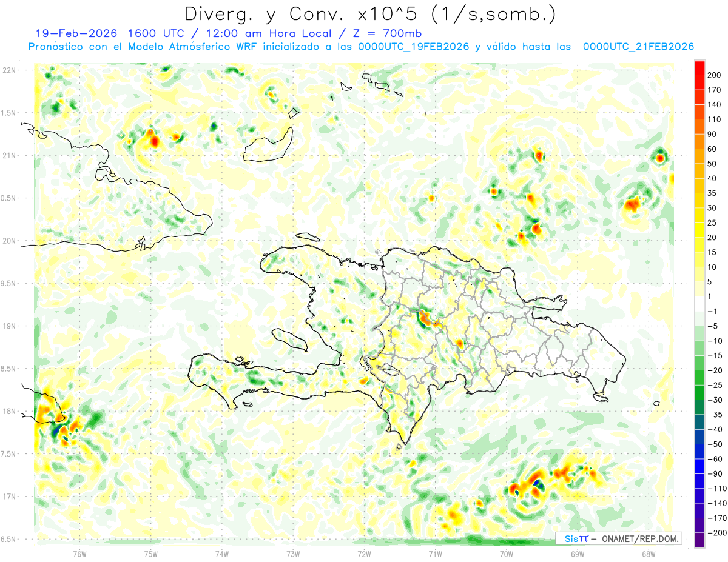
Task: Select the 75W longitude label
Action: click(x=151, y=553)
